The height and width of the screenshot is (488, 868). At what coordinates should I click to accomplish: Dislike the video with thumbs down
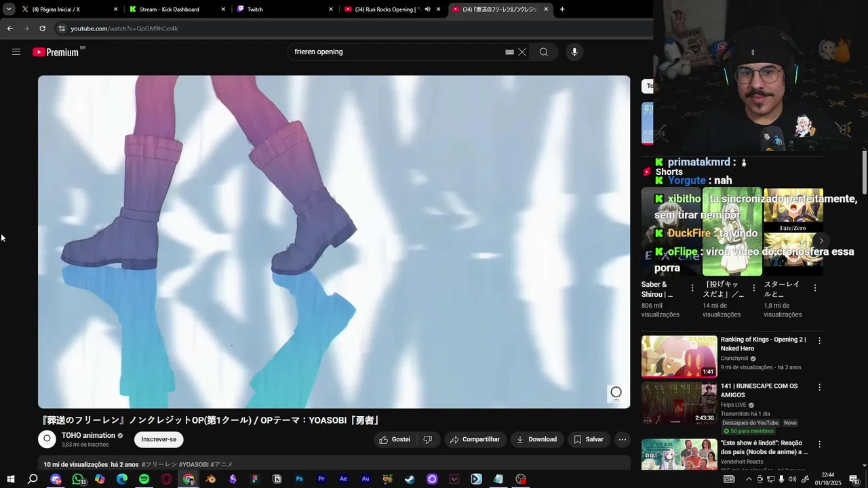(428, 439)
